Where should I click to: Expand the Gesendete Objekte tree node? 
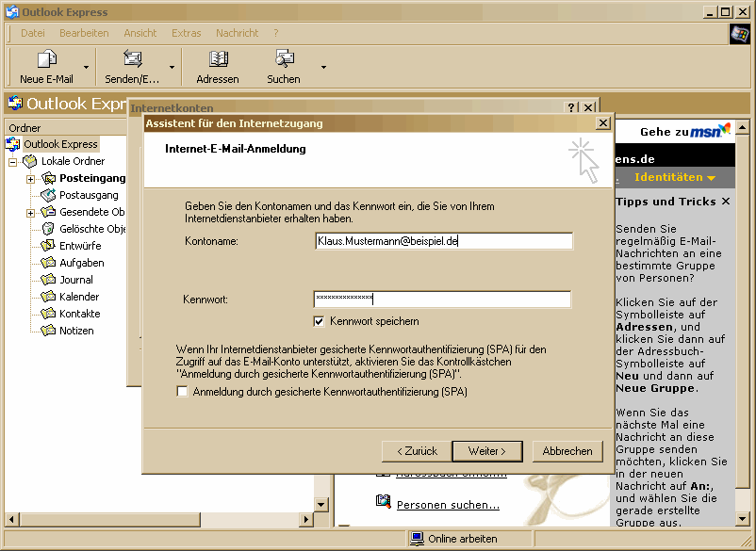[x=30, y=213]
